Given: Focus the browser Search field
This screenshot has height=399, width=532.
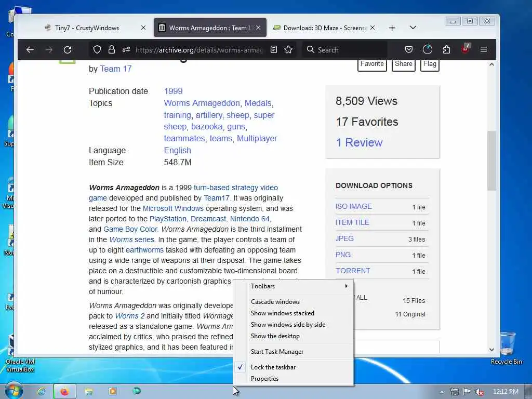Looking at the screenshot, I should click(x=344, y=50).
